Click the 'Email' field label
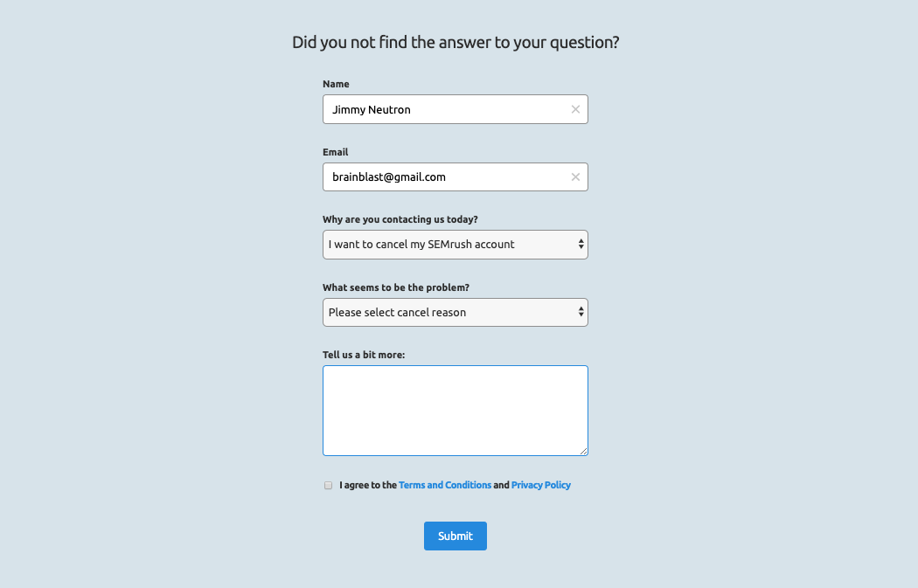 tap(336, 152)
